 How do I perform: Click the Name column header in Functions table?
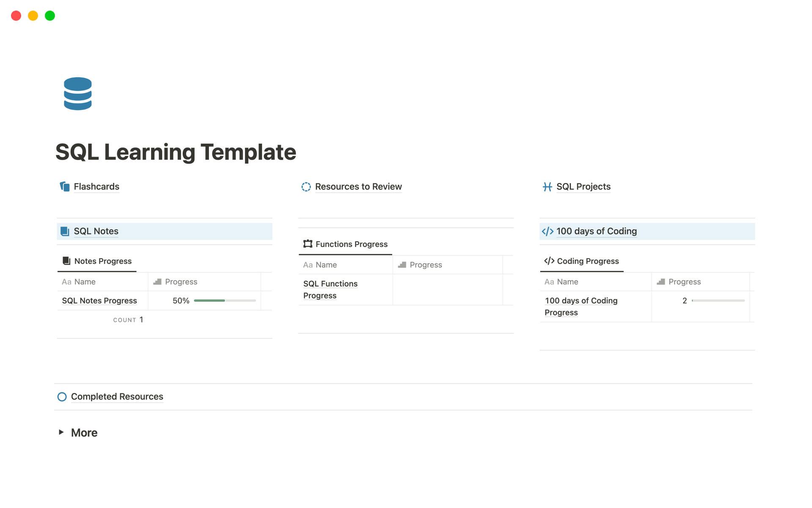pyautogui.click(x=326, y=265)
